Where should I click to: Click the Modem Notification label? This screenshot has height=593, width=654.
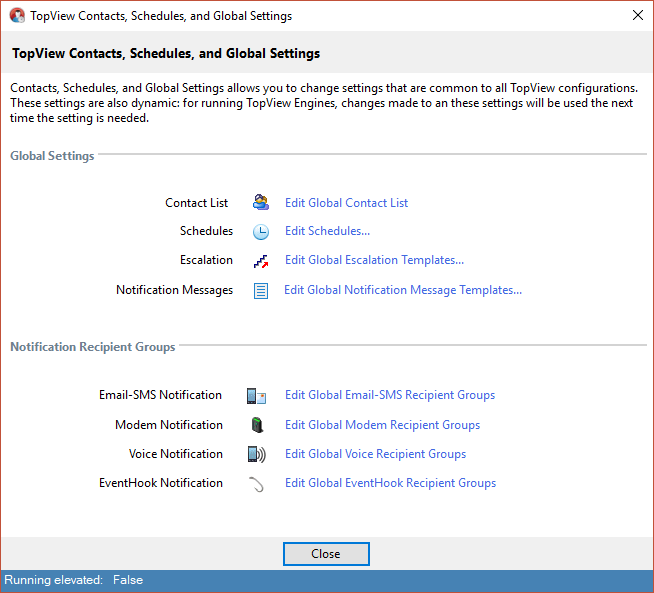[169, 425]
